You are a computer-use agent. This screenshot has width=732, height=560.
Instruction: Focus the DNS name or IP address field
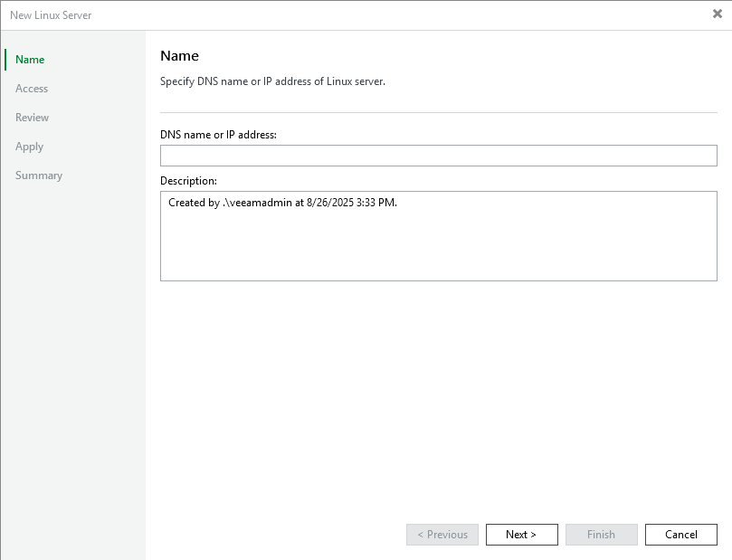pyautogui.click(x=438, y=156)
